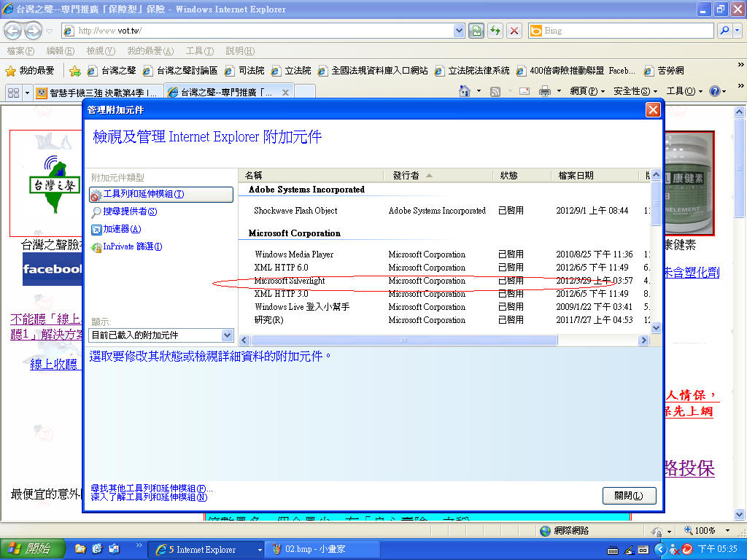The image size is (747, 560).
Task: Refresh the page with the green arrows icon
Action: coord(495,31)
